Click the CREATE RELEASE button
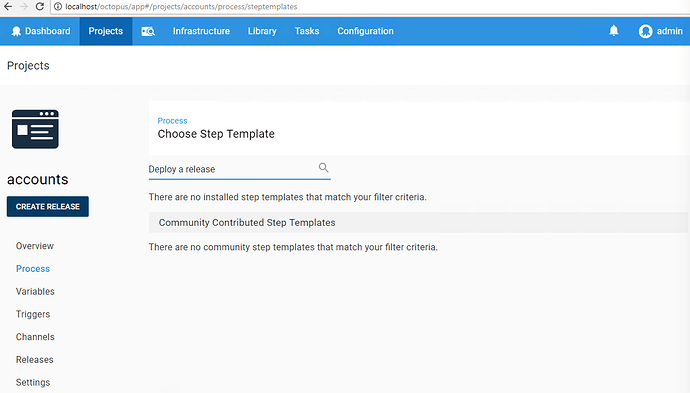The height and width of the screenshot is (393, 690). click(x=48, y=206)
